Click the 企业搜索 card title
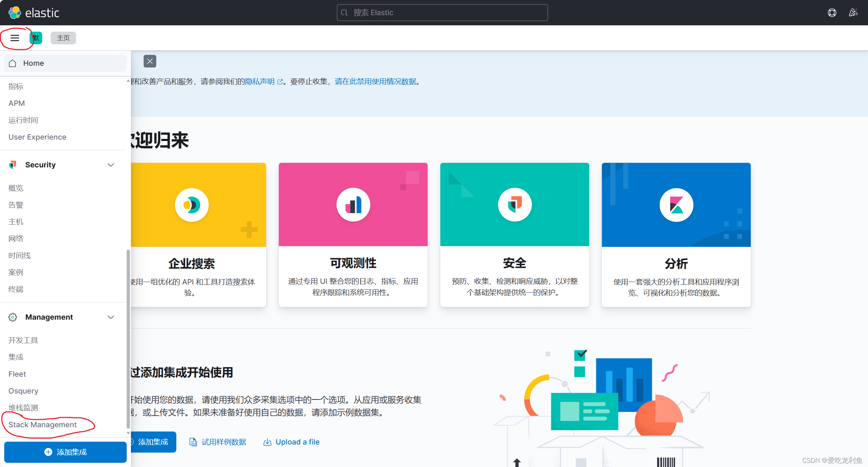 click(x=192, y=263)
